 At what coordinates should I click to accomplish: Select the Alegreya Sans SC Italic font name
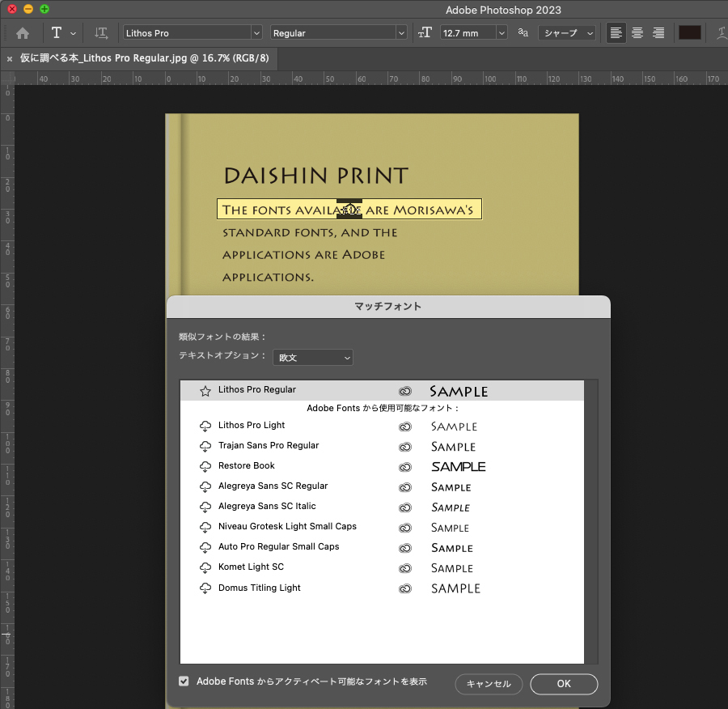tap(267, 506)
